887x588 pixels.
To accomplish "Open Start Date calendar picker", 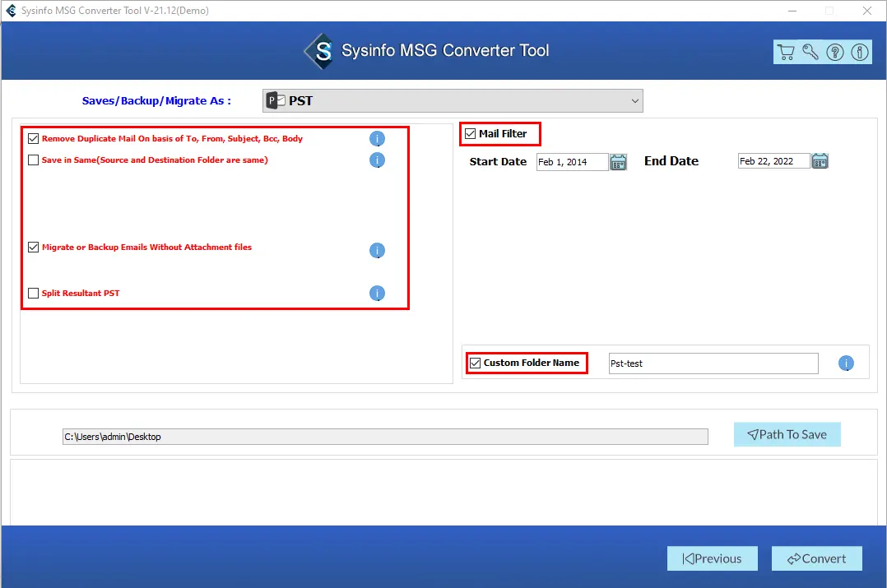I will (x=619, y=162).
